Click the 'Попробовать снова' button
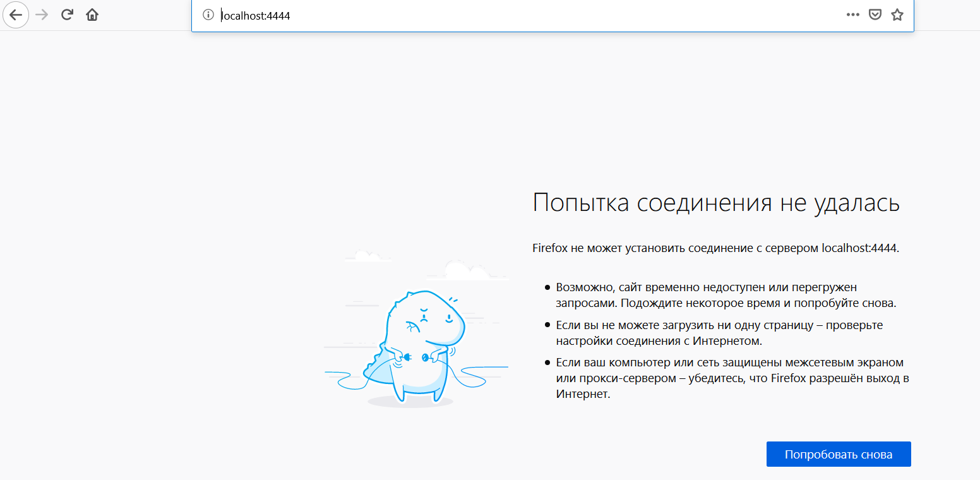 (x=839, y=454)
